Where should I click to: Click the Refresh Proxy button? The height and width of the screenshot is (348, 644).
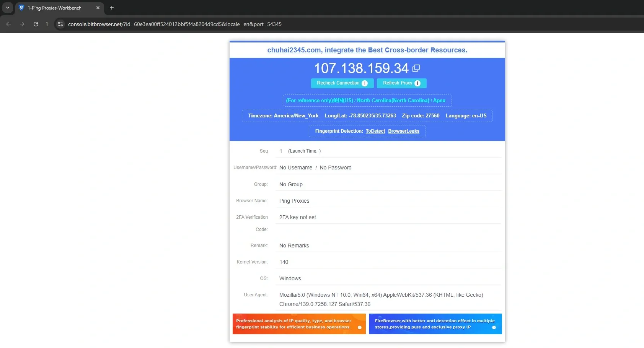(398, 83)
